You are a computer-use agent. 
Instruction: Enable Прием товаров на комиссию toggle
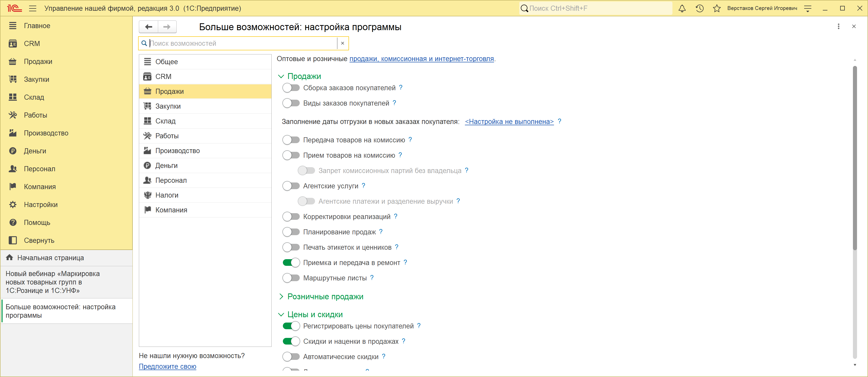point(291,155)
